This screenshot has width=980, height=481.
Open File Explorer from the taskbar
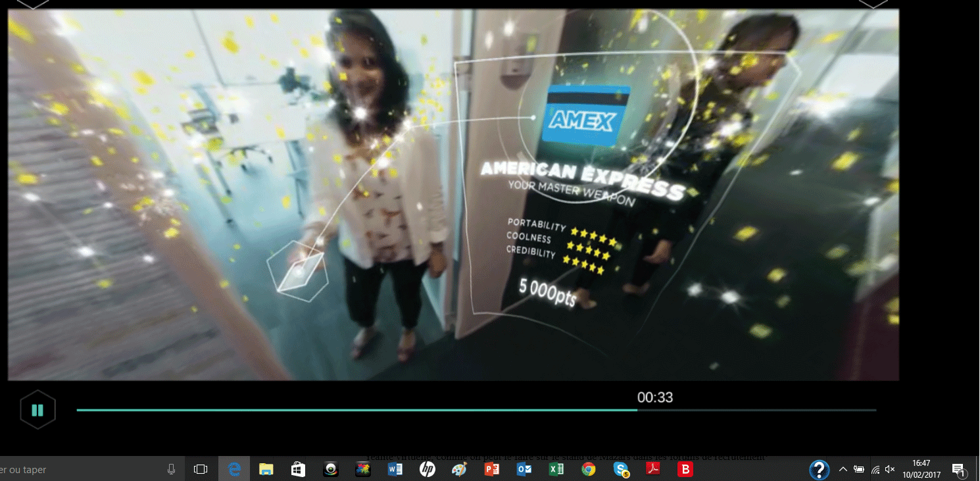[x=266, y=469]
